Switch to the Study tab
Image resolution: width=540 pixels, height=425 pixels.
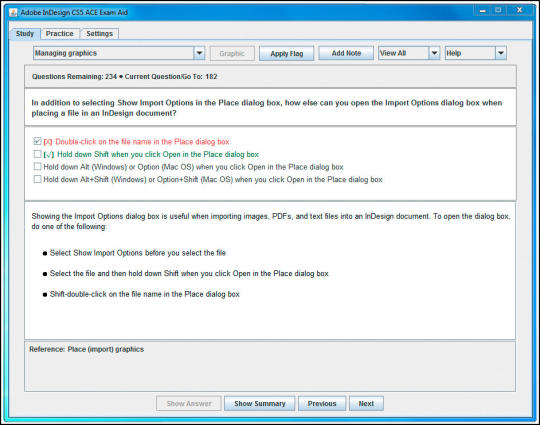click(25, 34)
